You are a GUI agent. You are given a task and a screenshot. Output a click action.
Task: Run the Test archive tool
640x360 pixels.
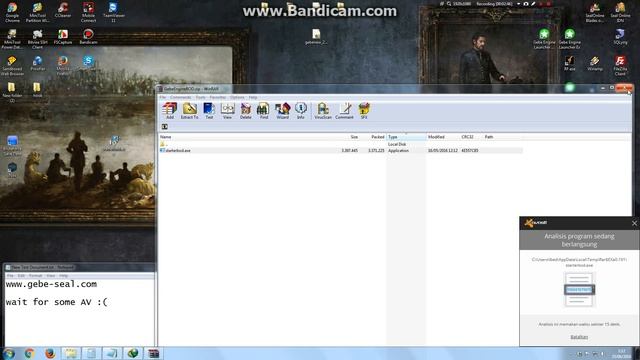click(209, 111)
